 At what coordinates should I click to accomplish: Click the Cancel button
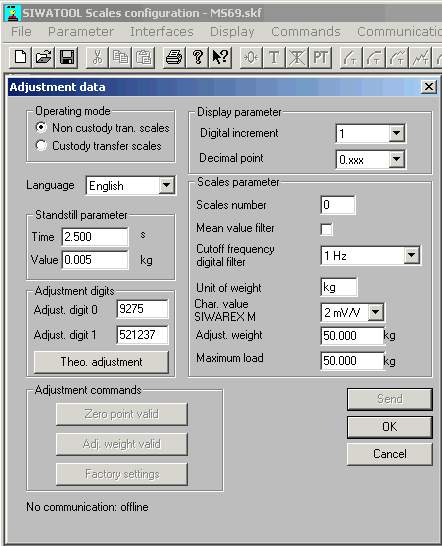pos(390,454)
